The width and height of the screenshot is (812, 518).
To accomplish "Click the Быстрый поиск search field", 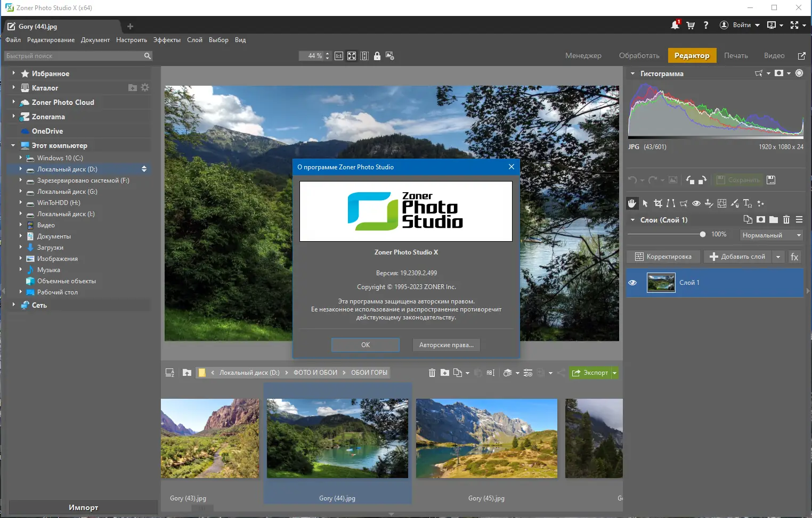I will (x=78, y=56).
